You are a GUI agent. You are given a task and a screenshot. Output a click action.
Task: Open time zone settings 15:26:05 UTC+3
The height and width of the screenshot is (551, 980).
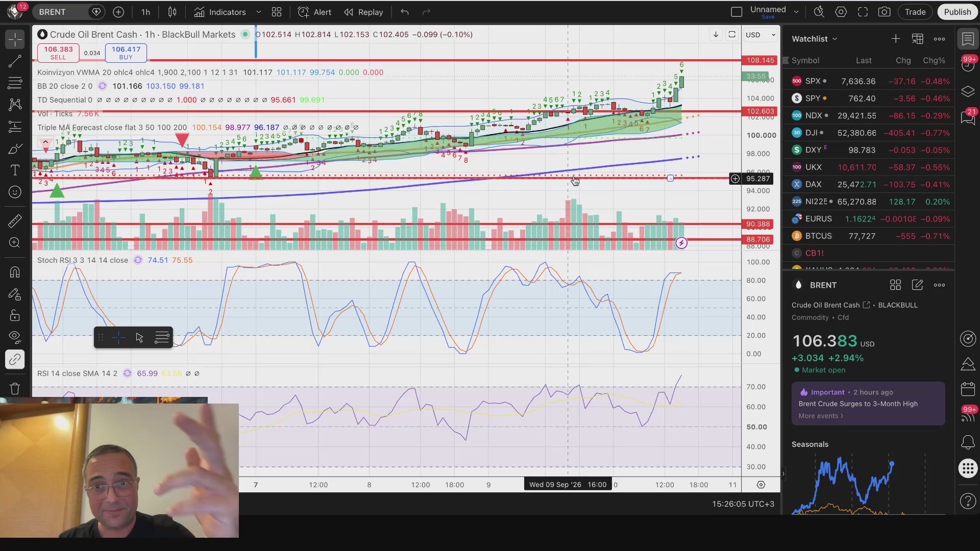743,504
